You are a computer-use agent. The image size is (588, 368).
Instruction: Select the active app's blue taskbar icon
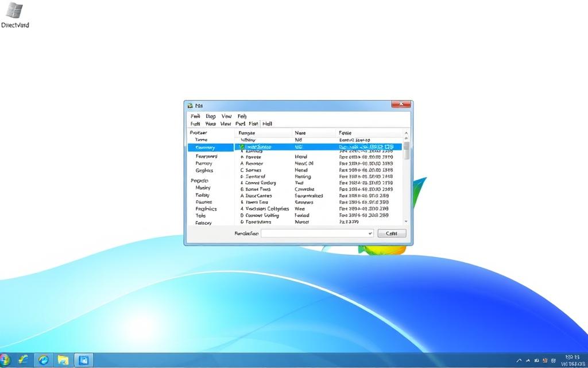83,360
